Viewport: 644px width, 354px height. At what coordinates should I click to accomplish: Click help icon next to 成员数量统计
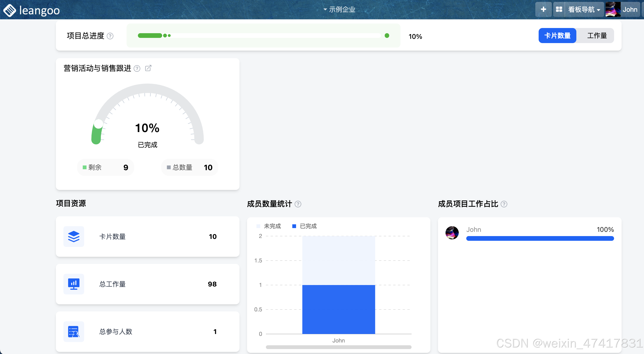[x=298, y=204]
